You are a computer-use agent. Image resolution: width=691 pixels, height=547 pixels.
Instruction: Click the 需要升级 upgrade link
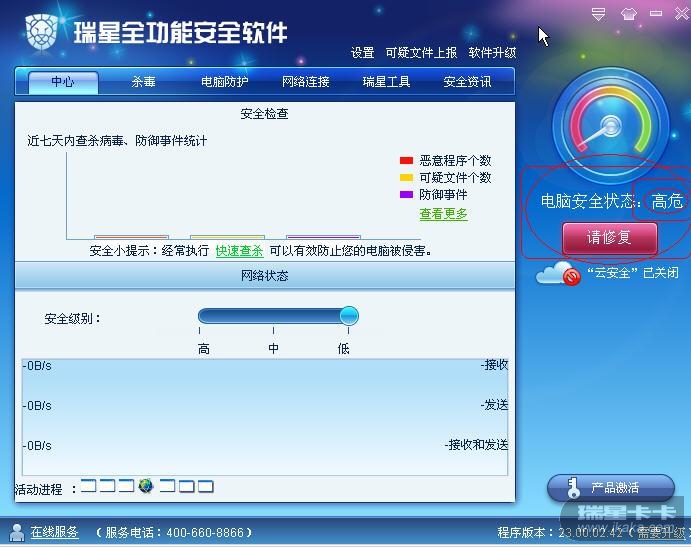[661, 532]
